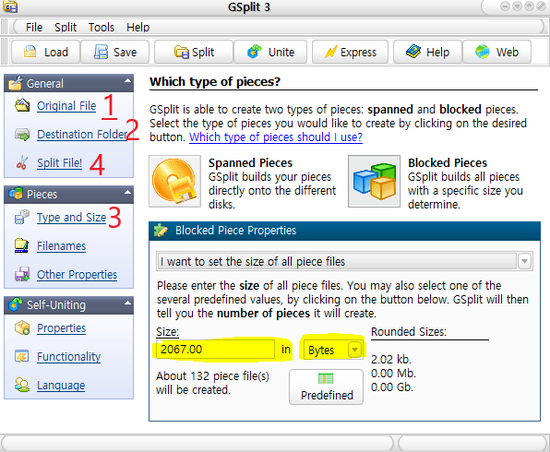This screenshot has width=550, height=452.
Task: Click 'Which type of pieces should I use?' link
Action: [276, 137]
